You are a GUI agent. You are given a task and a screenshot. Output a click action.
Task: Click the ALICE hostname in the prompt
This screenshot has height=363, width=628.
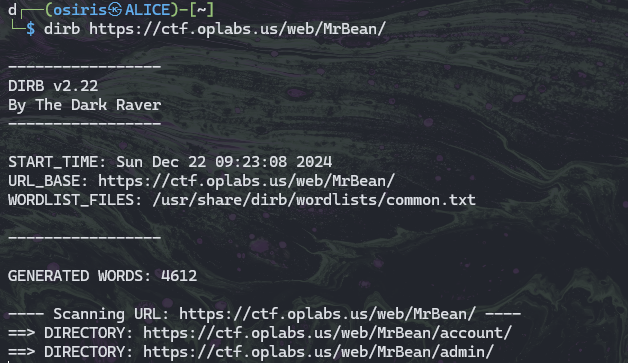coord(147,10)
